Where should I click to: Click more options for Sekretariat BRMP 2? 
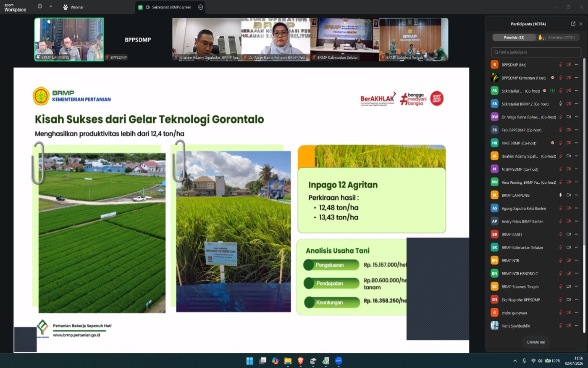point(577,104)
